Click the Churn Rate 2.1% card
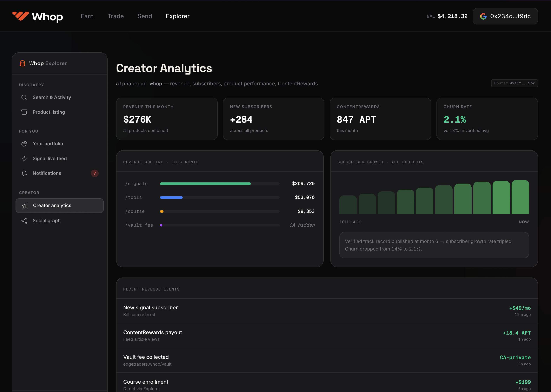This screenshot has height=392, width=551. pos(487,119)
